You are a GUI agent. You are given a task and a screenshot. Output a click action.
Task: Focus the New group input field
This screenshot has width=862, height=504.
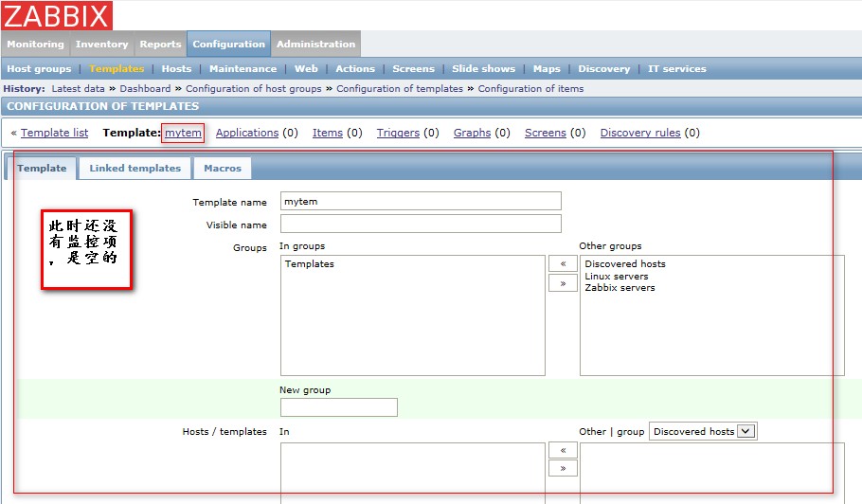[x=339, y=407]
